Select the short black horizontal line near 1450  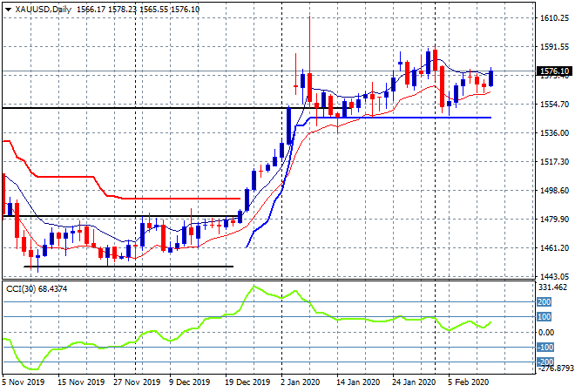pos(128,267)
